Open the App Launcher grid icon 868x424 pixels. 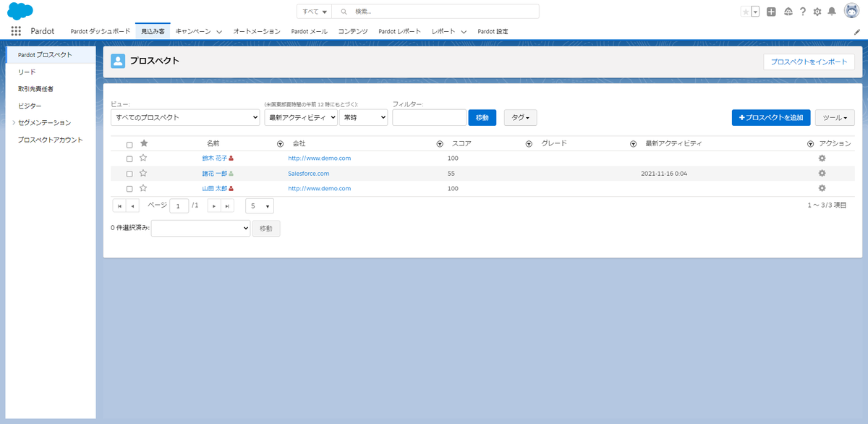[16, 31]
